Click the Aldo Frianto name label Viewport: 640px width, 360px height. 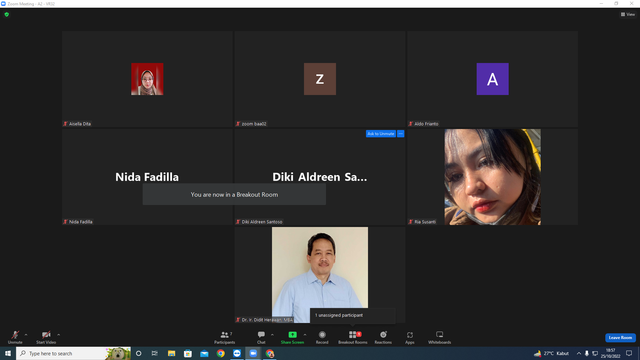pyautogui.click(x=426, y=124)
